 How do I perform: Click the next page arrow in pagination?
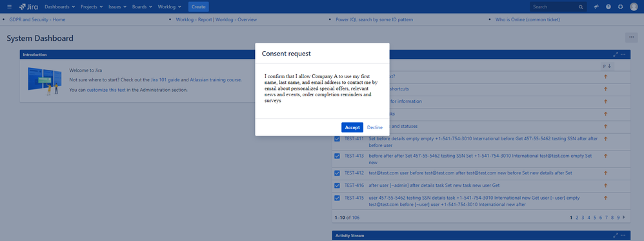coord(624,217)
